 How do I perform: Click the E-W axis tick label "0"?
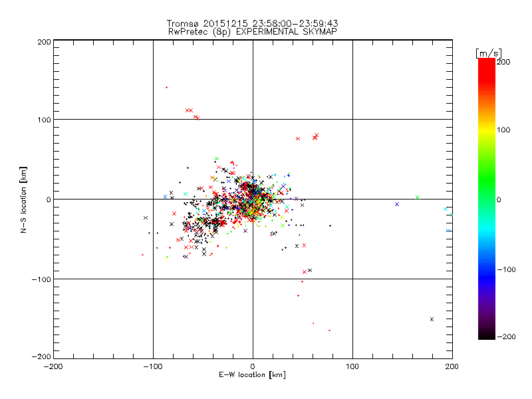(253, 366)
